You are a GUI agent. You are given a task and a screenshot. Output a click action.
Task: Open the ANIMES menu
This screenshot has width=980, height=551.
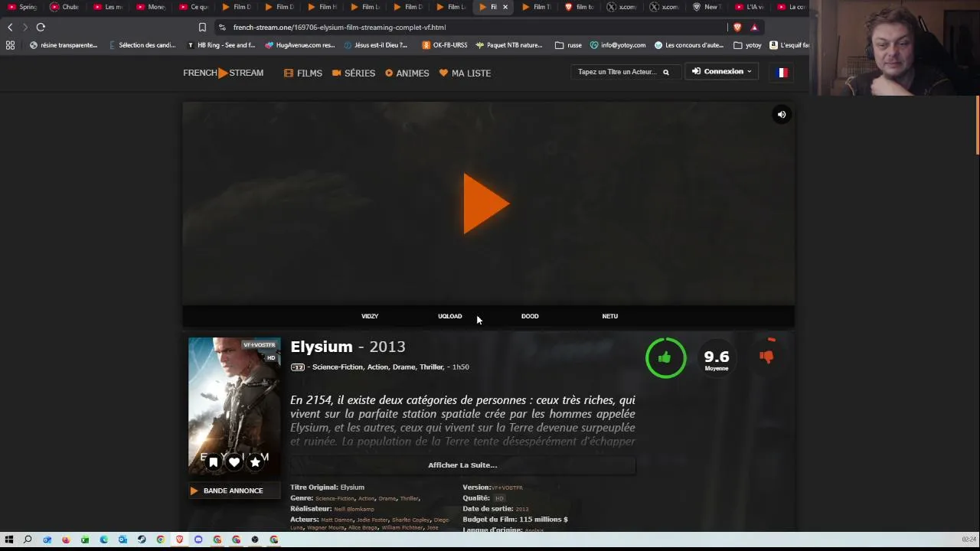tap(407, 73)
